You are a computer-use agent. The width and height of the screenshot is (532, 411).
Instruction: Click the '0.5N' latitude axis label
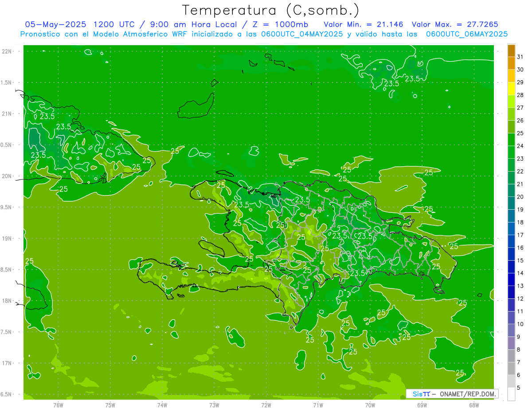(7, 145)
